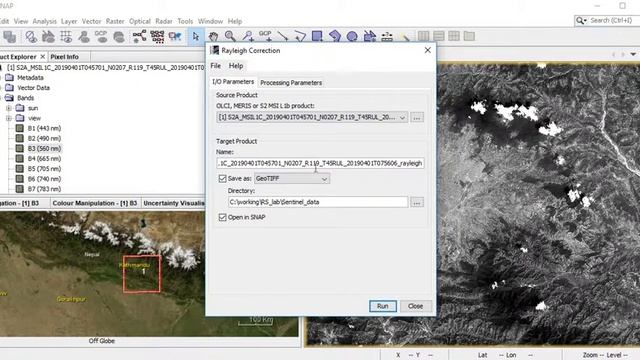Open the Graph Builder icon
Image resolution: width=640 pixels, height=360 pixels.
[139, 36]
